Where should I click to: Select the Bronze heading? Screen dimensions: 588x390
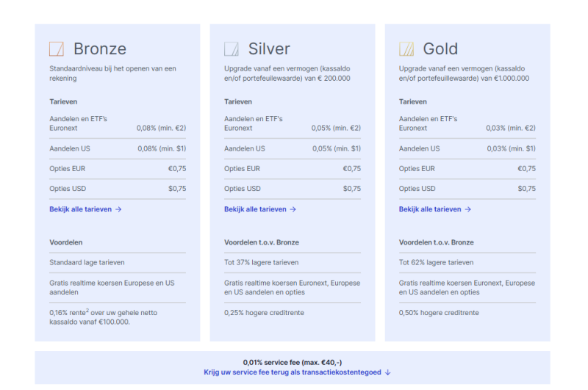click(x=100, y=49)
